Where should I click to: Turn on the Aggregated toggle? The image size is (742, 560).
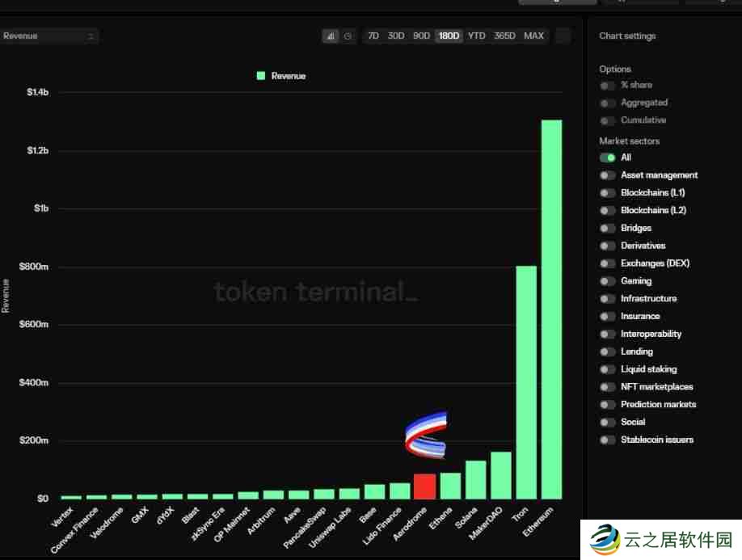coord(608,103)
